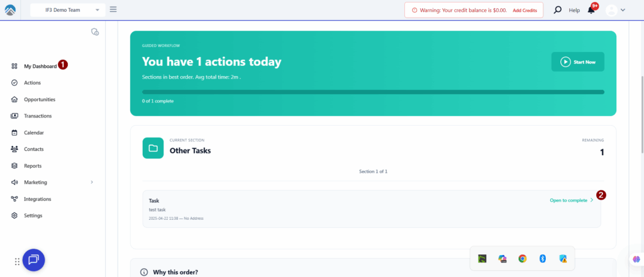Open the notifications bell
This screenshot has height=277, width=644.
pyautogui.click(x=591, y=10)
